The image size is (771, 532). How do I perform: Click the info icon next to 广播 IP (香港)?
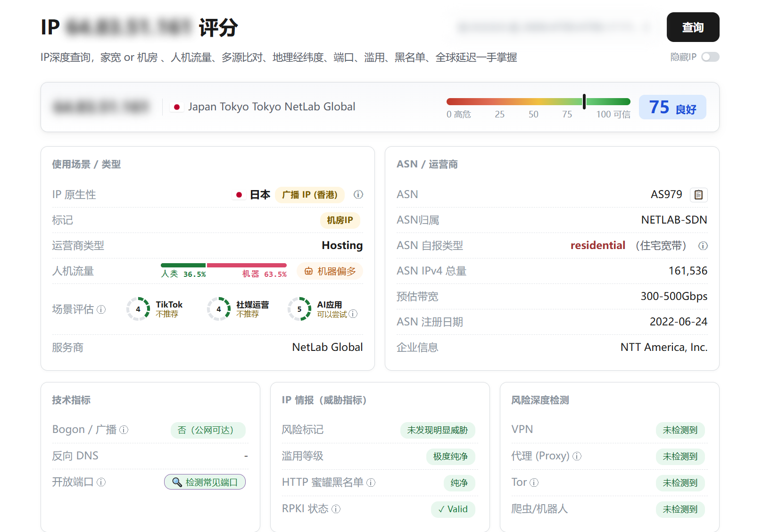[x=358, y=194]
